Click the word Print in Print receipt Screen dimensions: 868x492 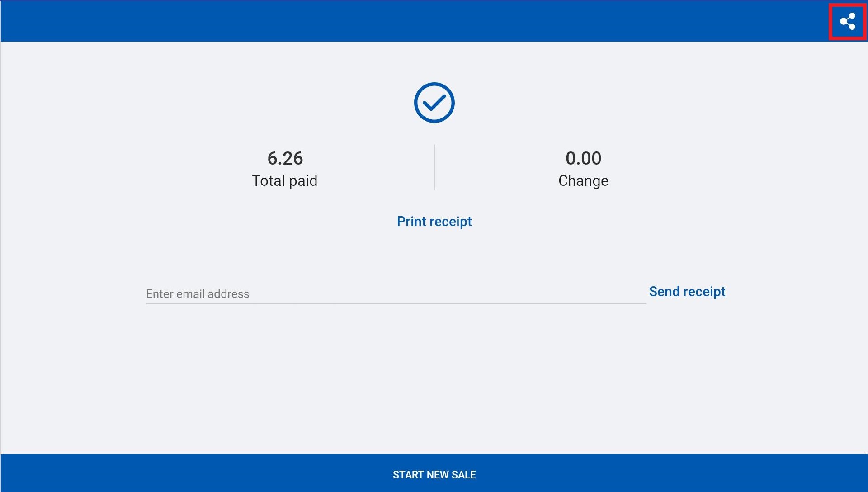pos(411,221)
